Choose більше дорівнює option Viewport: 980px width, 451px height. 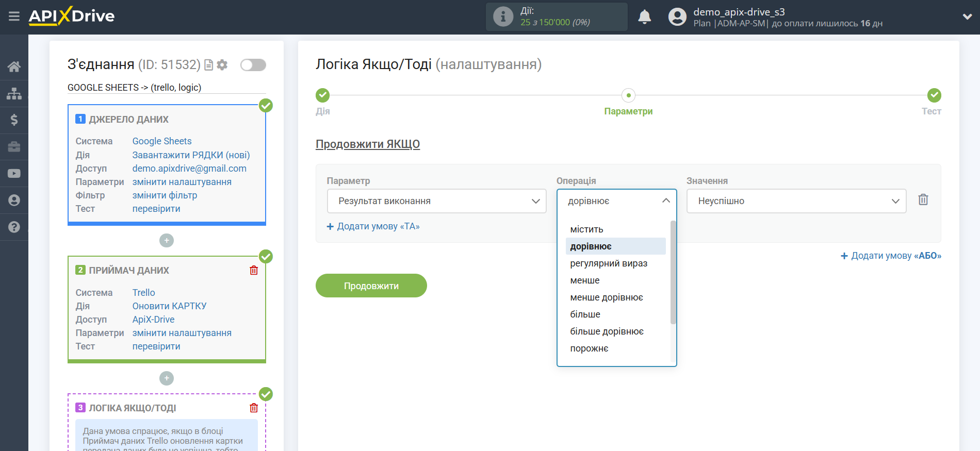click(x=615, y=331)
